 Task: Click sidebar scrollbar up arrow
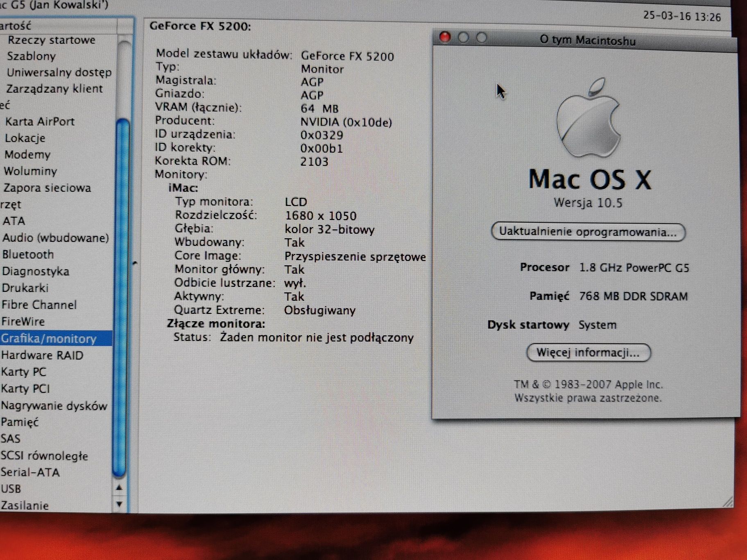click(119, 488)
